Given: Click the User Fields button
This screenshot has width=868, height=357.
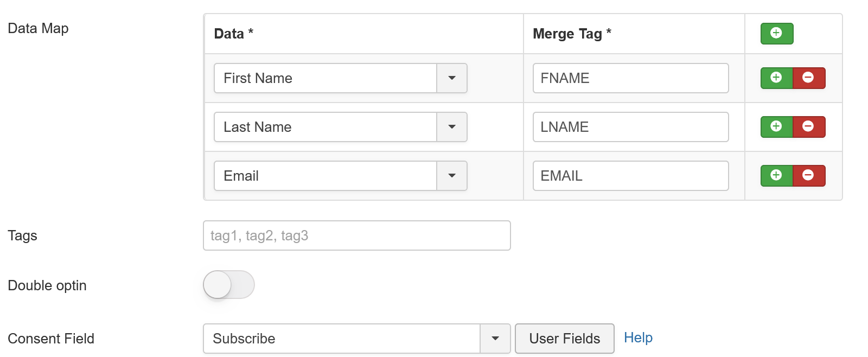Looking at the screenshot, I should (565, 339).
